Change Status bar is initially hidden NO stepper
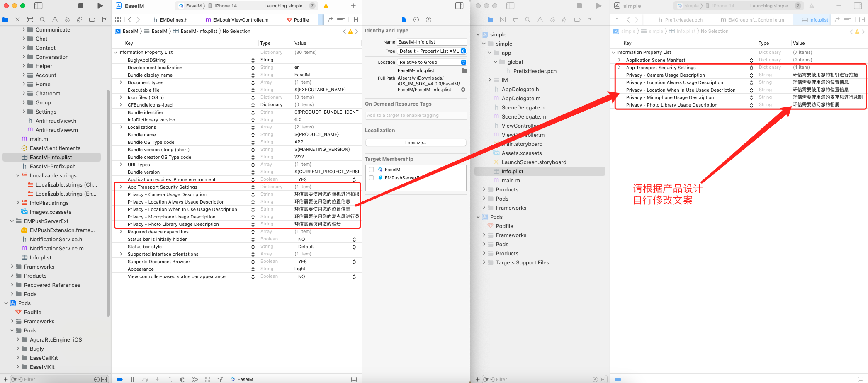Image resolution: width=868 pixels, height=383 pixels. 354,239
